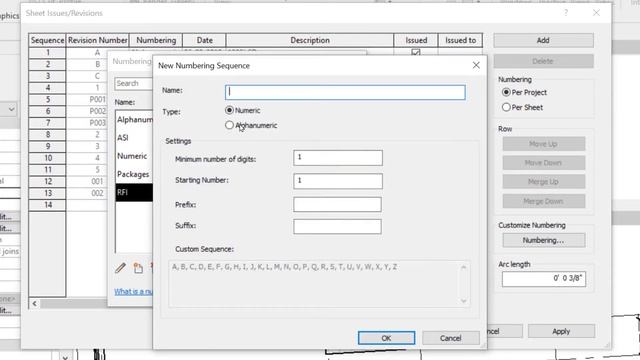
Task: Click the pencil edit icon in Numbering dialog
Action: pos(120,268)
